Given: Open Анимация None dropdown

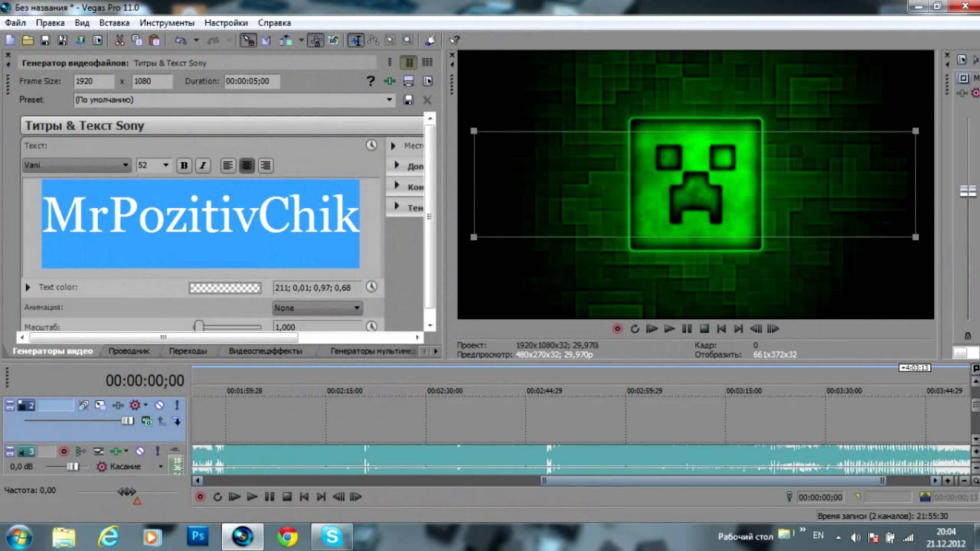Looking at the screenshot, I should (318, 308).
